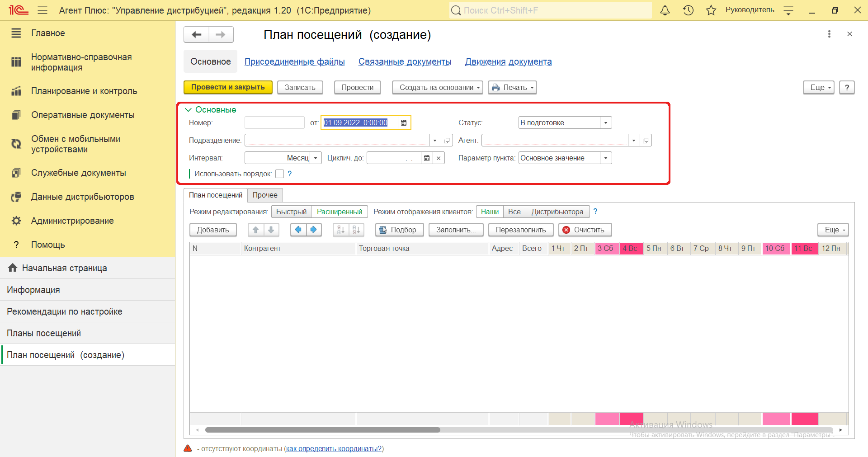Click the Номер input field

pos(274,122)
